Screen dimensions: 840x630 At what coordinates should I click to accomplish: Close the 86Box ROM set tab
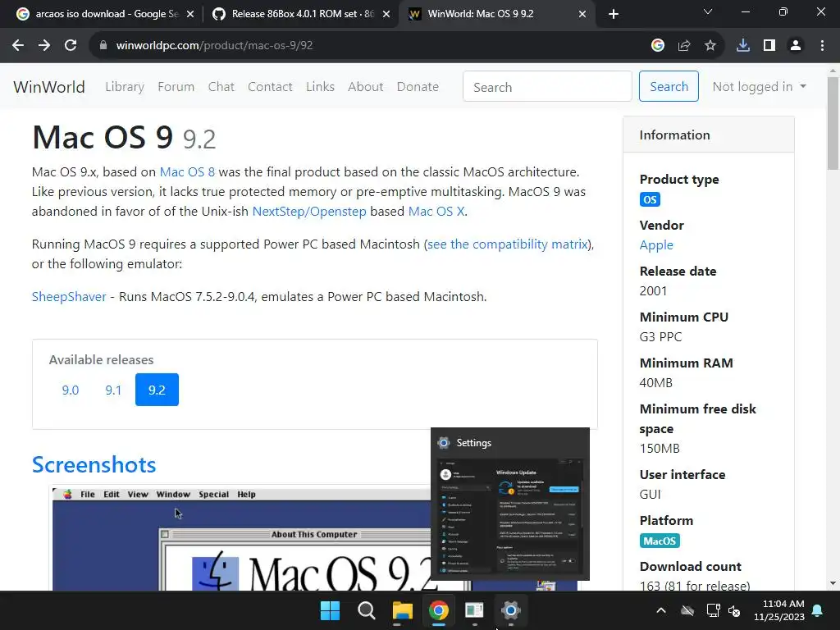(386, 14)
